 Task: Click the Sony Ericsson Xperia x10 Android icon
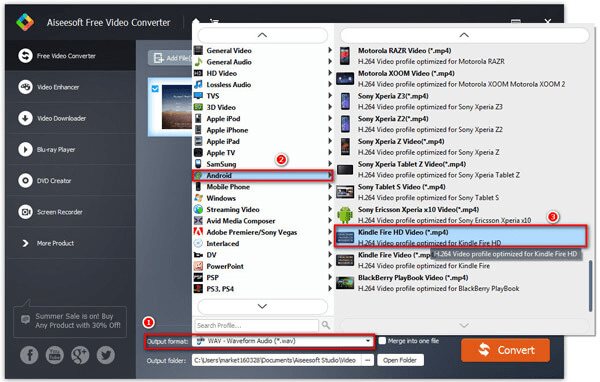point(345,215)
